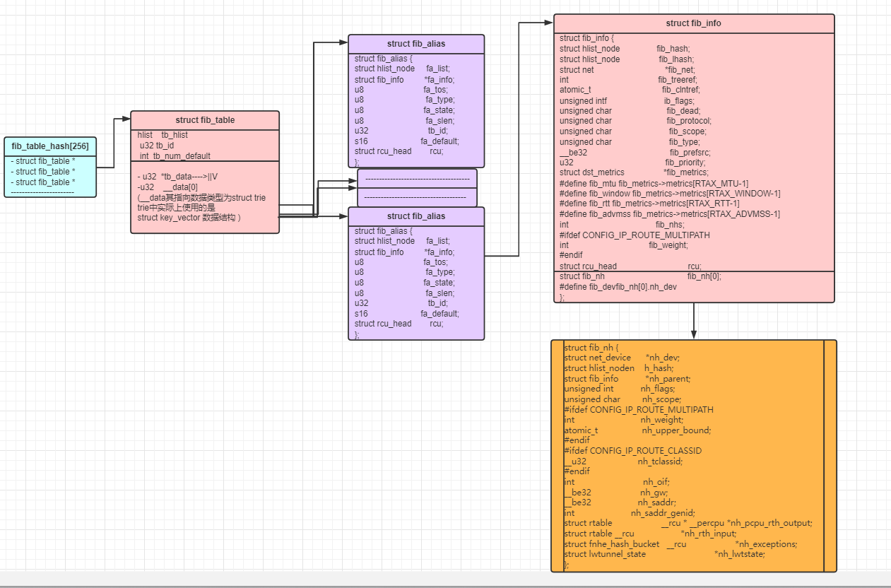Image resolution: width=891 pixels, height=588 pixels.
Task: Click the 'struct net *fib_net' line
Action: tap(628, 70)
